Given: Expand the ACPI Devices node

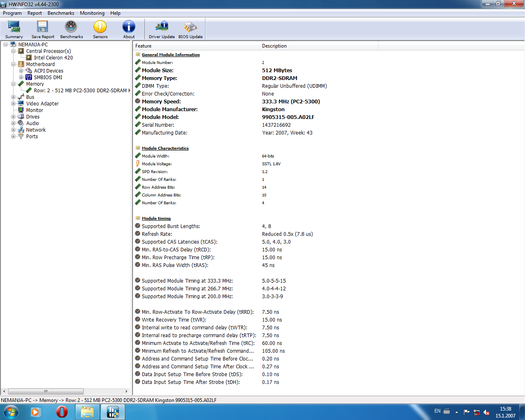Looking at the screenshot, I should [21, 71].
